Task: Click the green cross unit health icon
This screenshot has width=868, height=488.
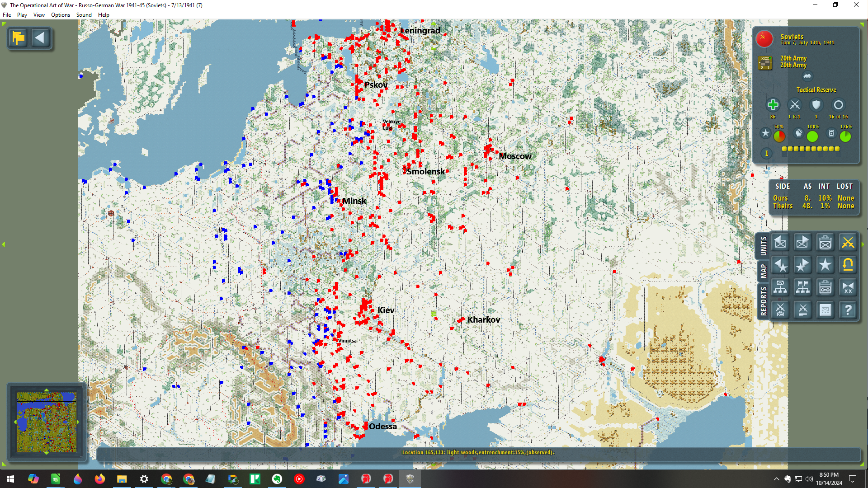Action: [773, 105]
